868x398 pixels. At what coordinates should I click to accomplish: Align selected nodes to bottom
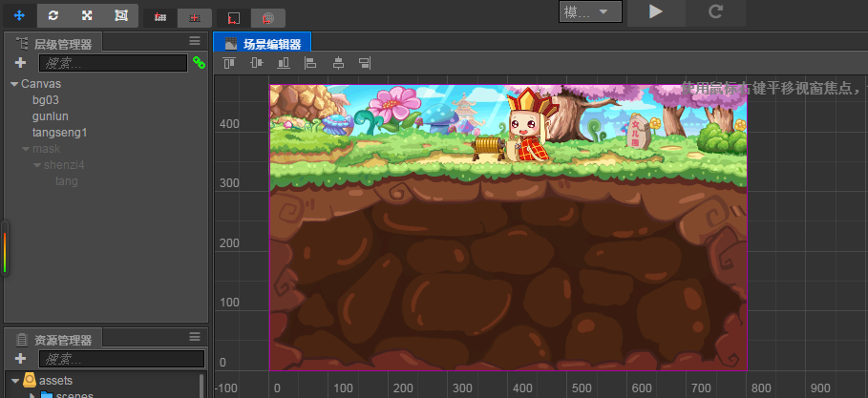point(284,63)
